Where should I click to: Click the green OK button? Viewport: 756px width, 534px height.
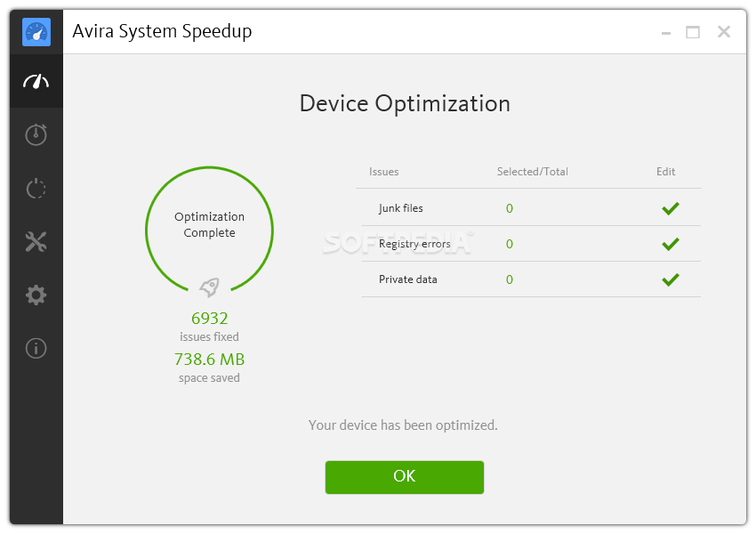[405, 477]
